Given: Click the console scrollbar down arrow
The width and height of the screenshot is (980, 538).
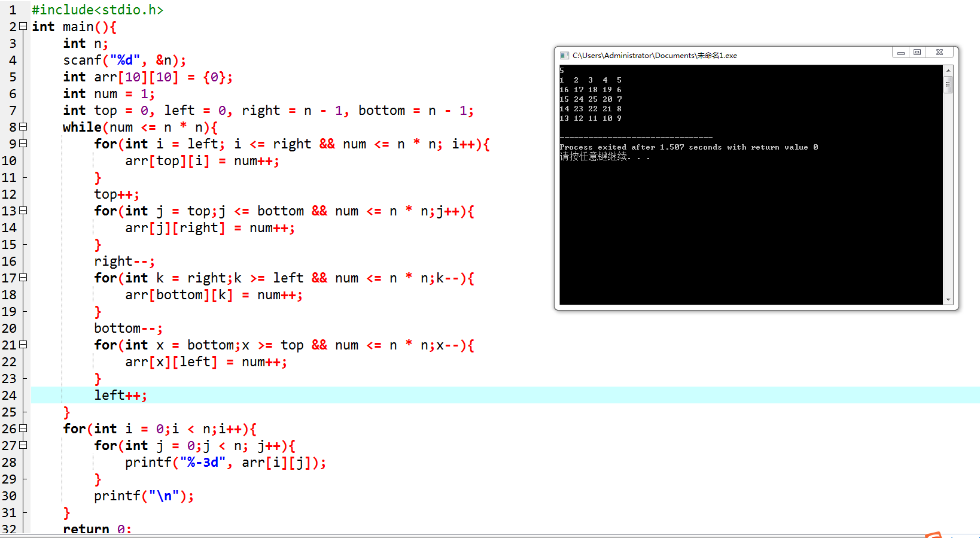Looking at the screenshot, I should [948, 300].
